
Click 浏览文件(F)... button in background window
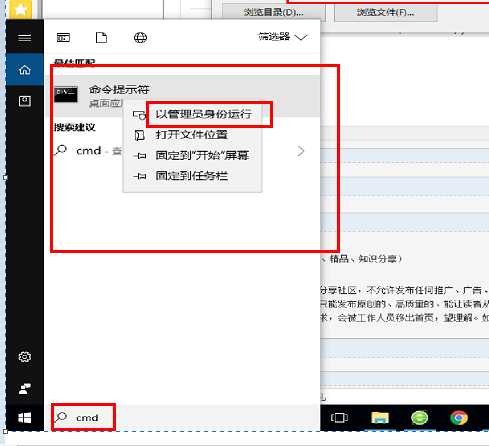point(386,12)
